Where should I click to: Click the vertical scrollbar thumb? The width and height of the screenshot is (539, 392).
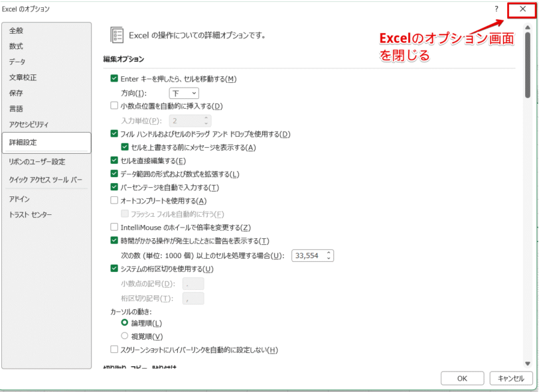(528, 65)
